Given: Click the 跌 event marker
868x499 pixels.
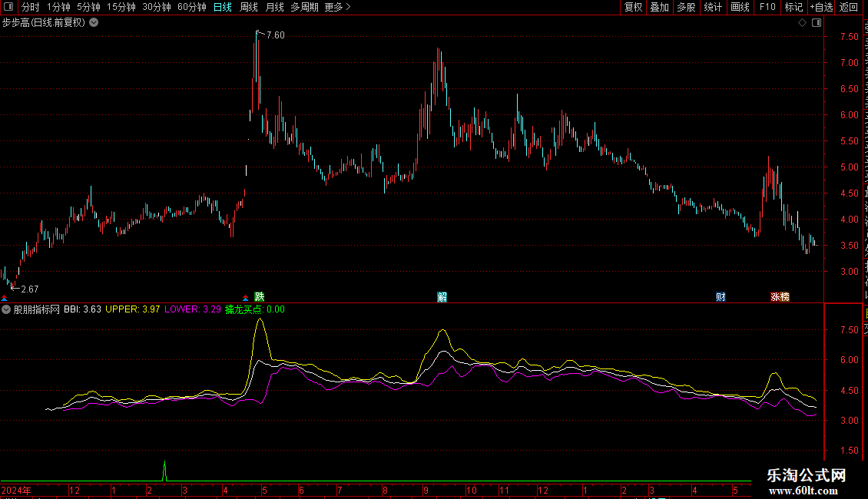Looking at the screenshot, I should click(x=259, y=297).
